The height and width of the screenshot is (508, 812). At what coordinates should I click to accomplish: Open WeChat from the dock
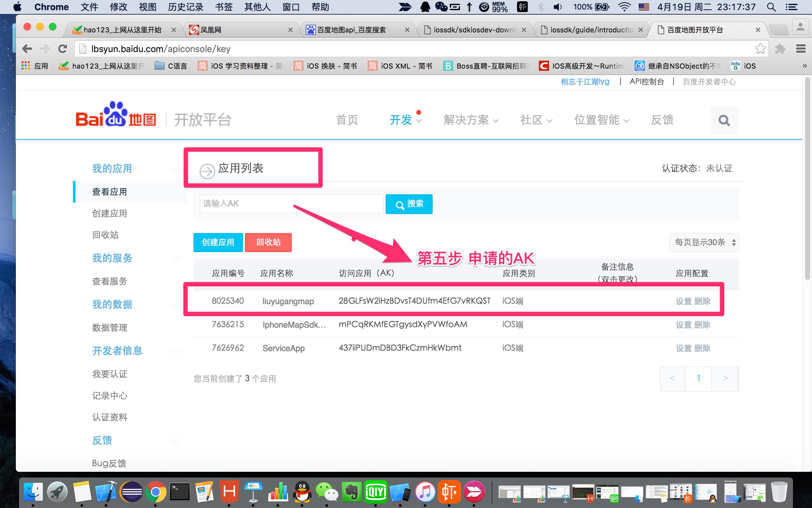pyautogui.click(x=327, y=492)
